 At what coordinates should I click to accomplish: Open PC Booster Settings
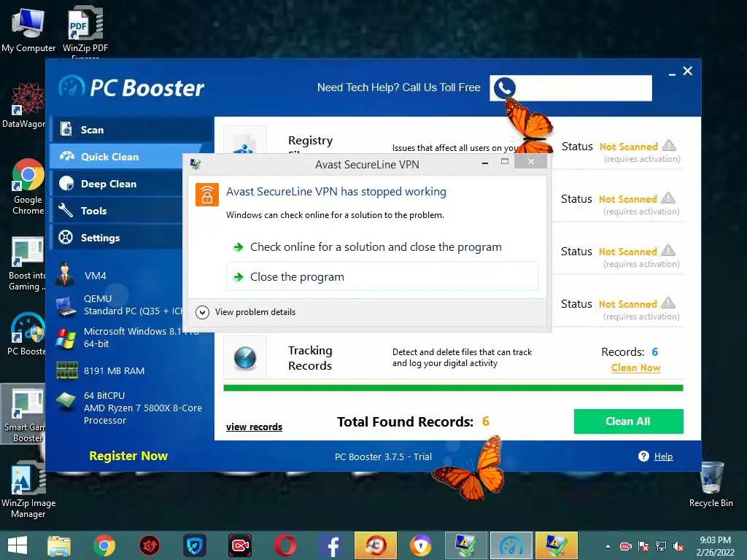[x=117, y=238]
